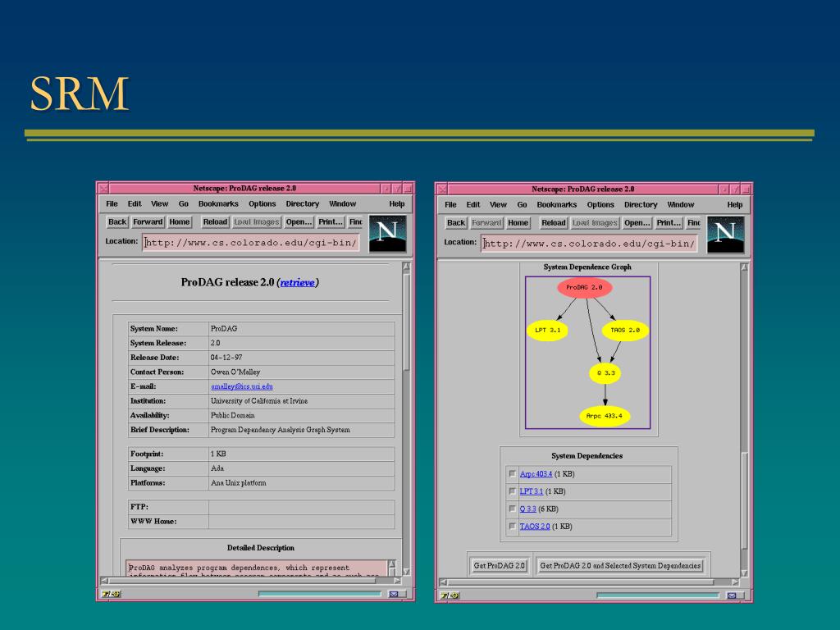Image resolution: width=840 pixels, height=630 pixels.
Task: Click the right window horizontal scrollbar left arrow
Action: pyautogui.click(x=443, y=582)
